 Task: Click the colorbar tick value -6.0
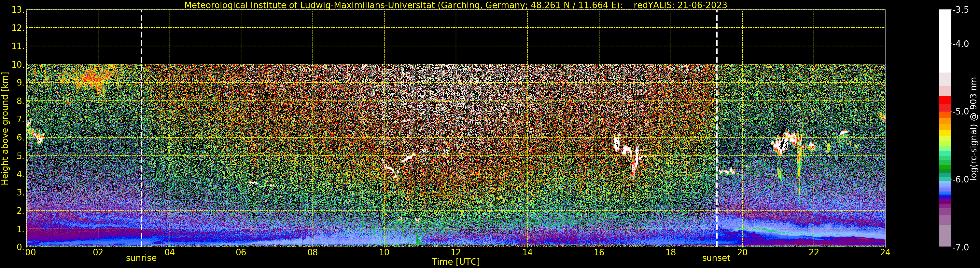tap(961, 180)
